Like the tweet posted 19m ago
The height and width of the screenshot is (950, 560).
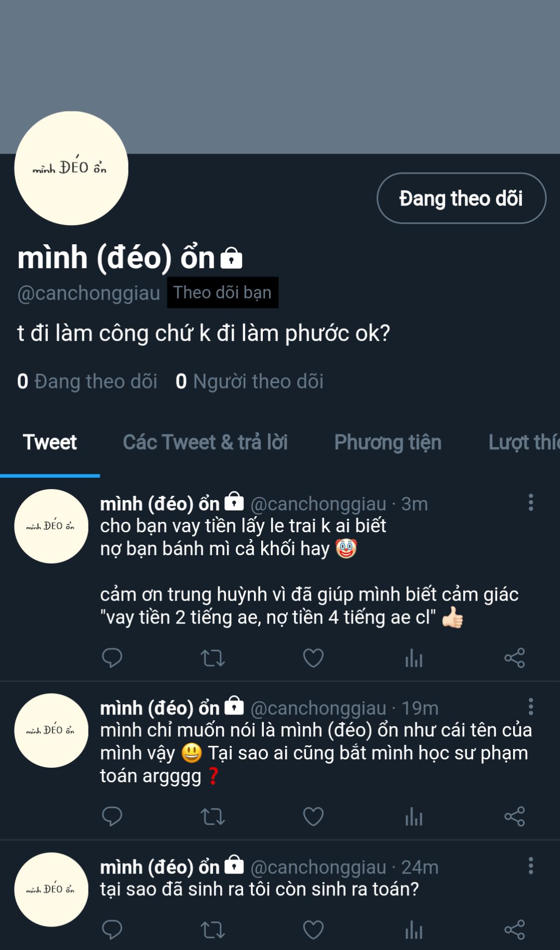click(313, 816)
